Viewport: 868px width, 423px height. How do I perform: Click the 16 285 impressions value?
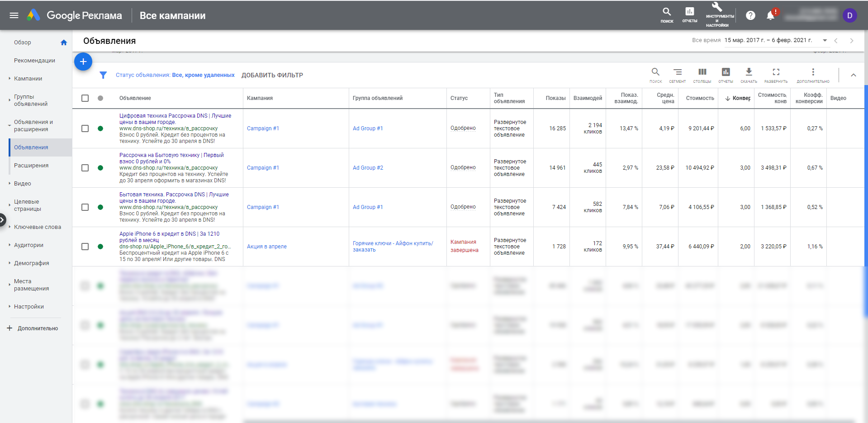click(557, 128)
